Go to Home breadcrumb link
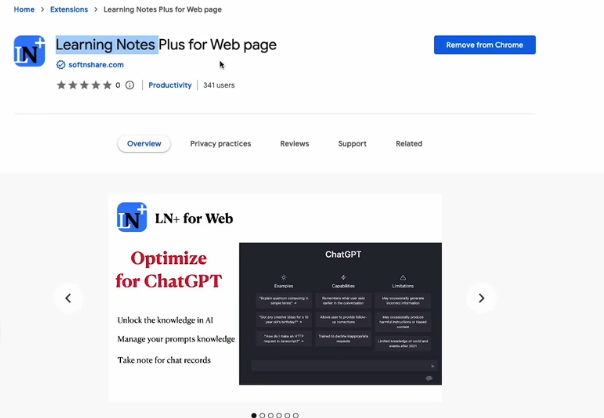604x418 pixels. point(24,9)
